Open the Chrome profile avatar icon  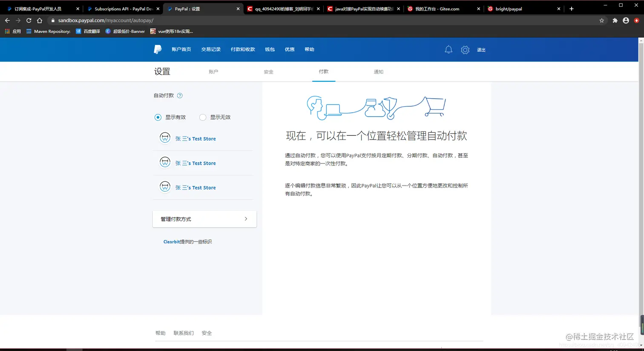point(626,20)
